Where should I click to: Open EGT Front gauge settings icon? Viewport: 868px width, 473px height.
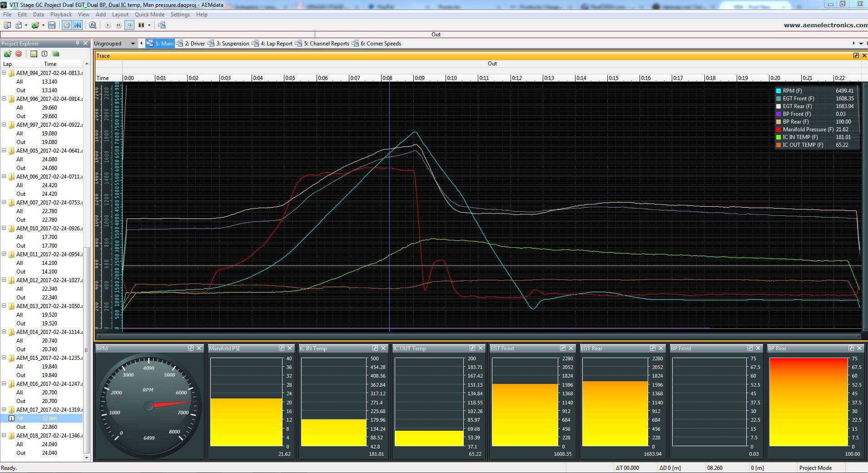563,348
